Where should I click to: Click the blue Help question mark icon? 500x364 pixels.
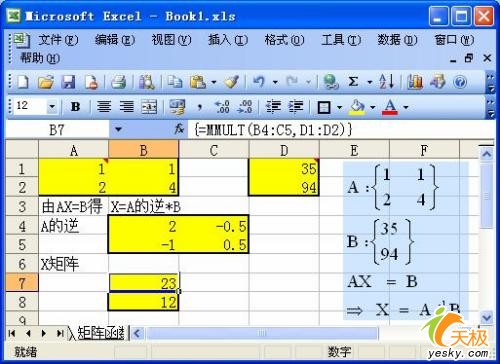click(x=460, y=82)
